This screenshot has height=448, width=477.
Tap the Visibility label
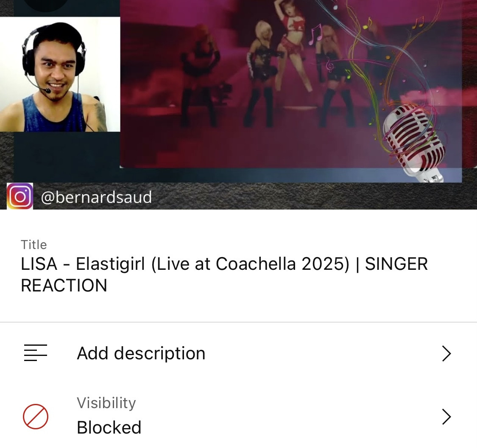106,403
